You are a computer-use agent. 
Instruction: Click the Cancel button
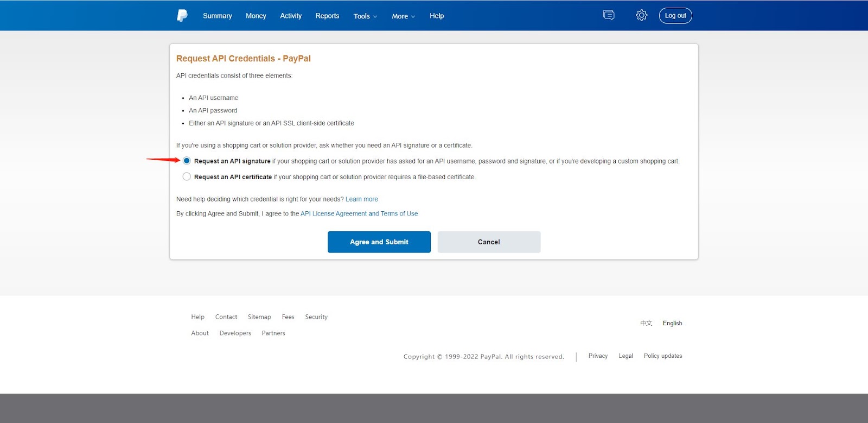click(489, 242)
